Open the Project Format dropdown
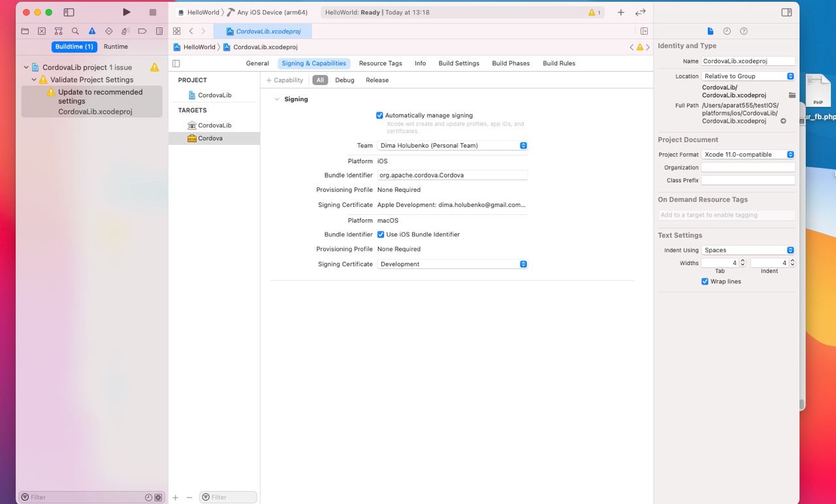The height and width of the screenshot is (504, 836). [748, 155]
